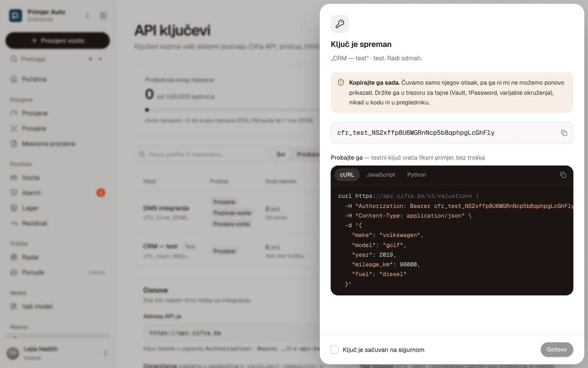Switch to the Python tab
The image size is (588, 368).
[x=416, y=175]
